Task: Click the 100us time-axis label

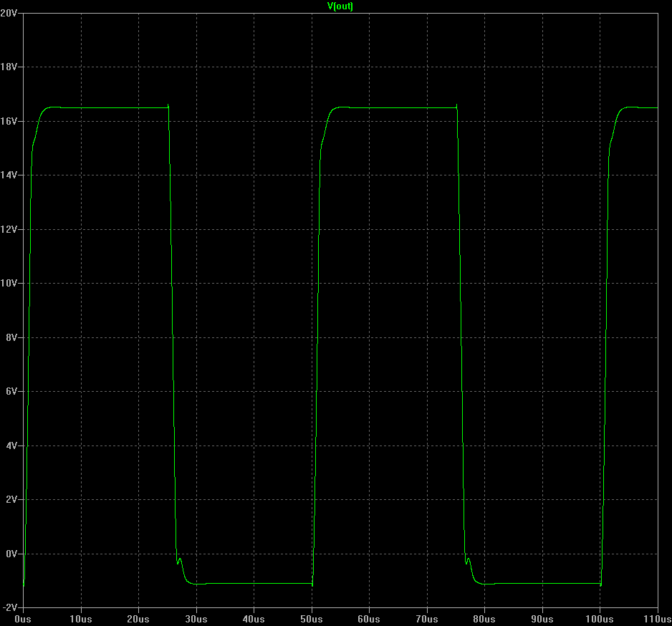Action: (x=600, y=619)
